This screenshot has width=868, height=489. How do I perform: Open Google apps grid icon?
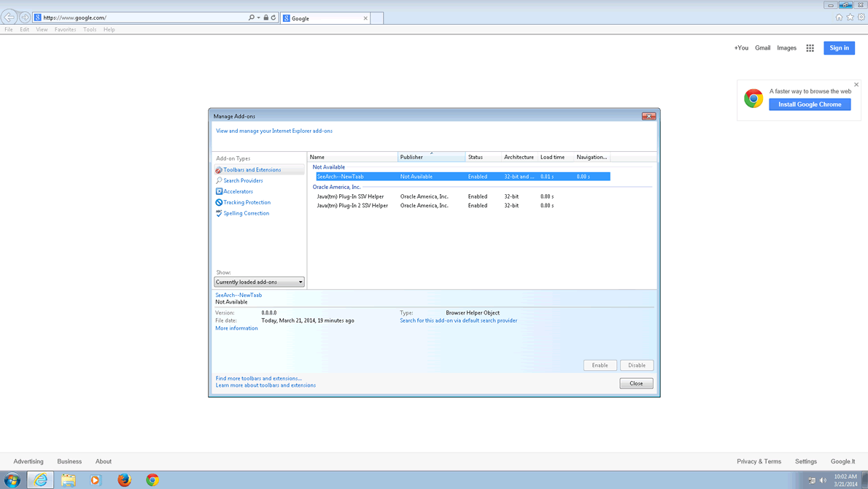pos(810,48)
